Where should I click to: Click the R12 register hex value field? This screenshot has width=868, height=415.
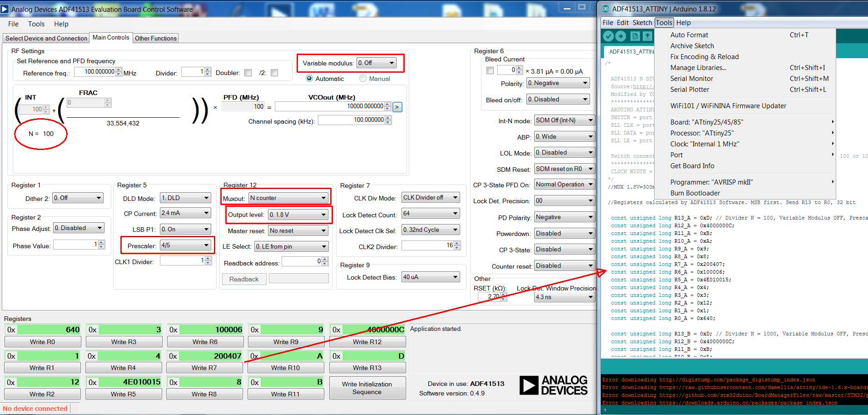point(374,330)
